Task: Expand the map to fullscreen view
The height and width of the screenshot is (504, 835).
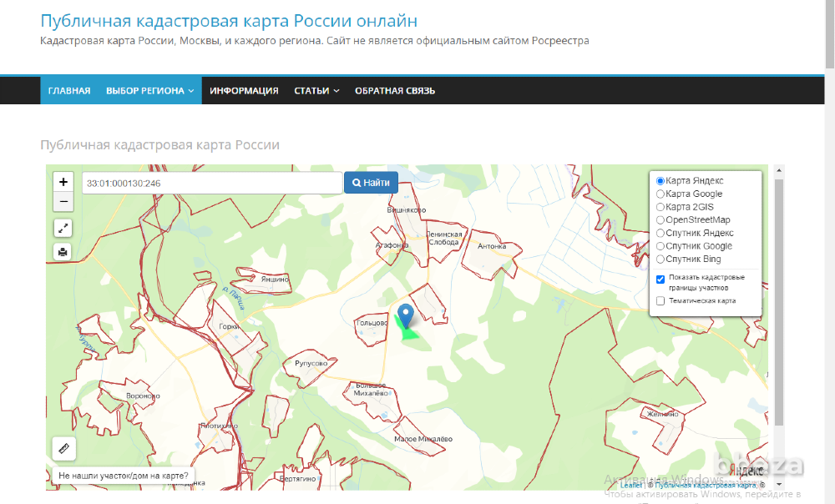Action: tap(63, 227)
